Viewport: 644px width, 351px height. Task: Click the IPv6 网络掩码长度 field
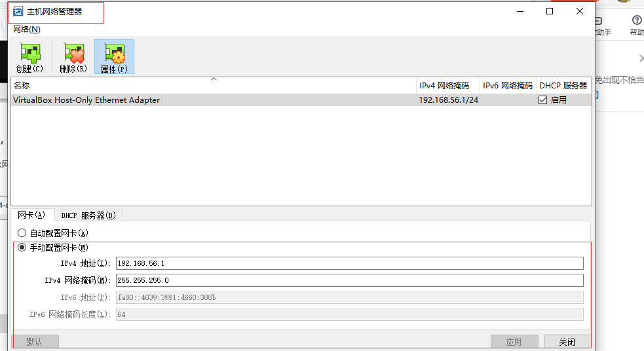point(350,314)
